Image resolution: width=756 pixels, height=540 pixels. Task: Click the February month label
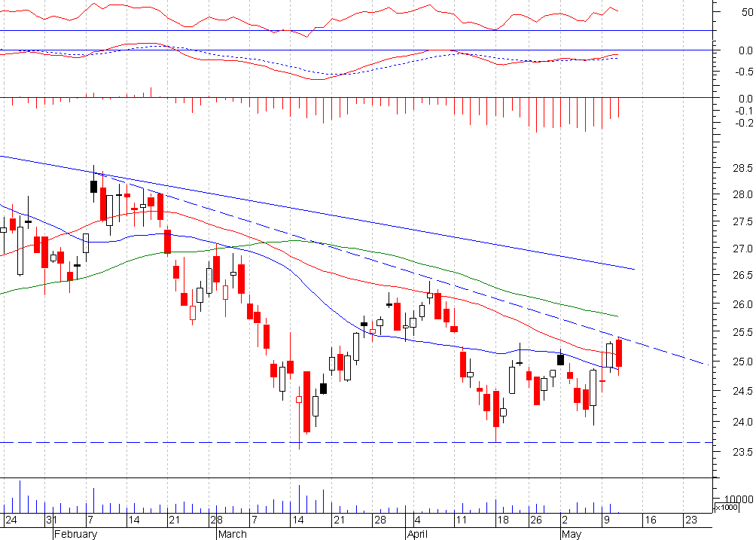tap(76, 534)
